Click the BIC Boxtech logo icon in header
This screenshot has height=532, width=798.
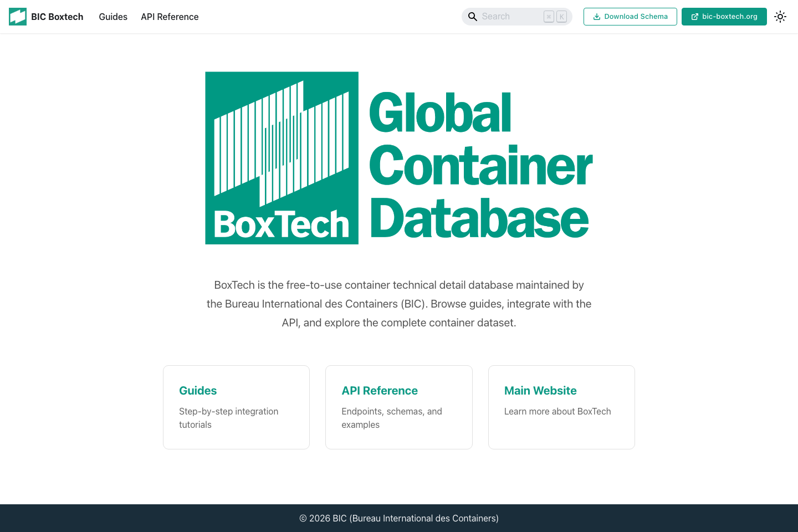tap(17, 16)
